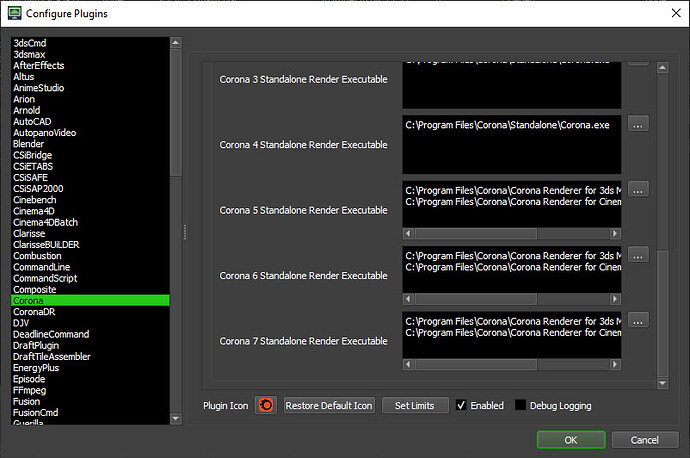Click Corona 5 path box right scroll arrow
This screenshot has height=458, width=690.
(x=615, y=233)
